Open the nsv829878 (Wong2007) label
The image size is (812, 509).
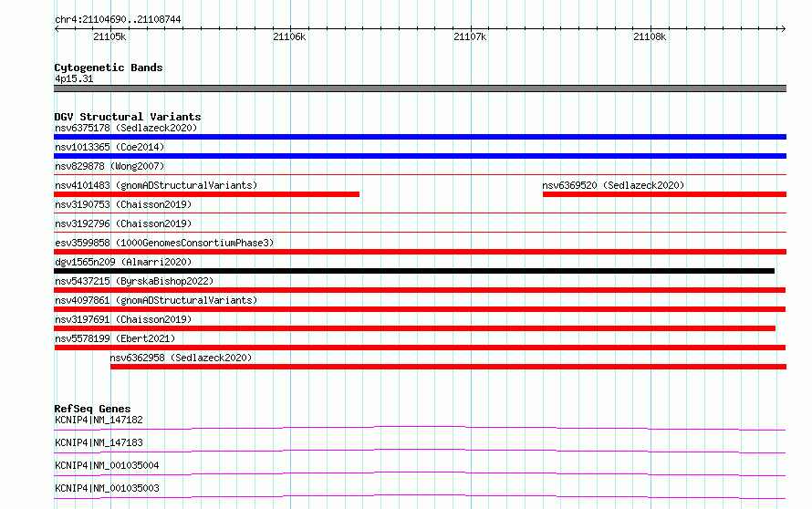click(x=109, y=166)
